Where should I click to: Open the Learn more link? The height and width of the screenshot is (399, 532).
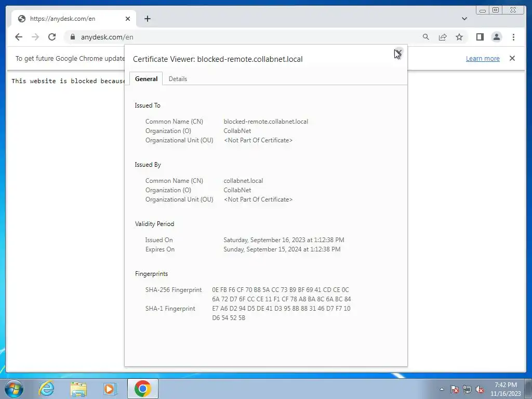483,58
